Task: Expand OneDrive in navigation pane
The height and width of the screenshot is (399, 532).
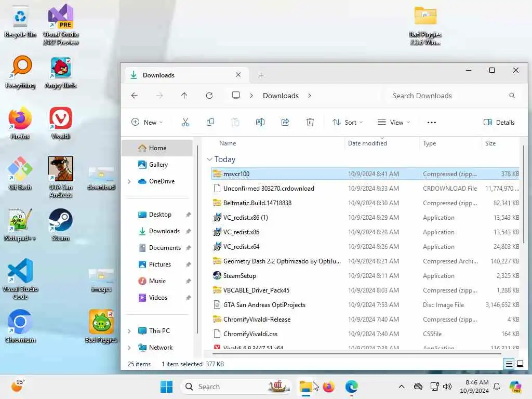Action: (x=129, y=181)
